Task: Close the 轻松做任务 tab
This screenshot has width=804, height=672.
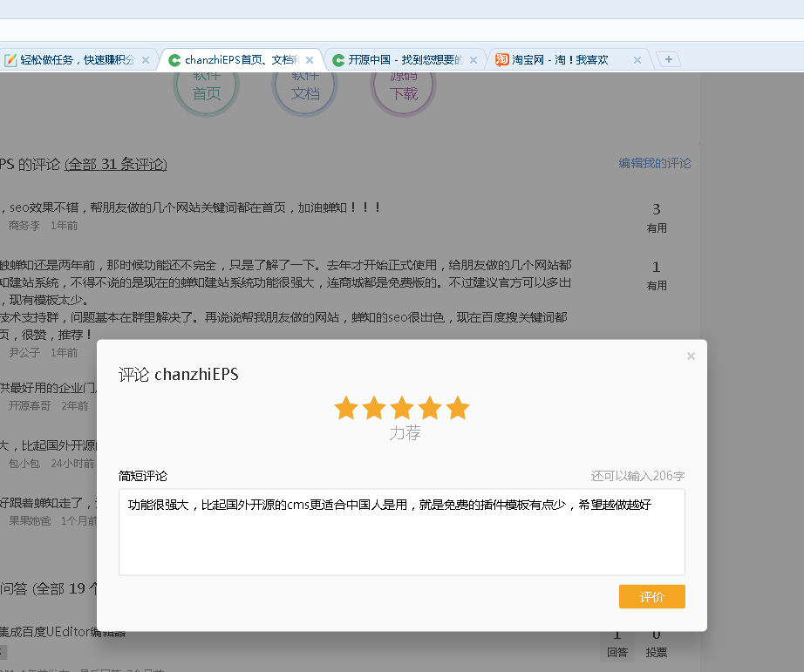Action: (x=146, y=60)
